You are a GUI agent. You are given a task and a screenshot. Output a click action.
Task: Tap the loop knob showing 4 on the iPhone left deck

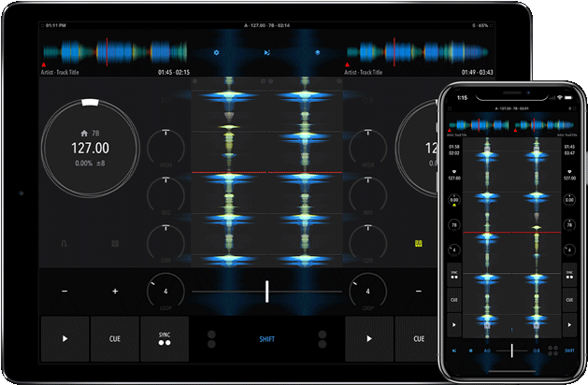[x=454, y=250]
